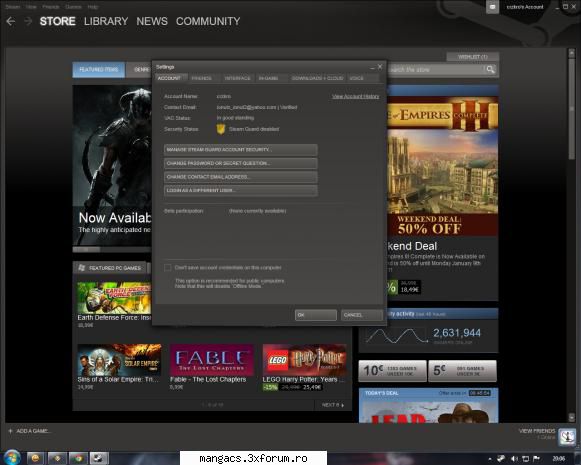This screenshot has width=581, height=465.
Task: Click the volume speaker tray icon
Action: pyautogui.click(x=514, y=459)
